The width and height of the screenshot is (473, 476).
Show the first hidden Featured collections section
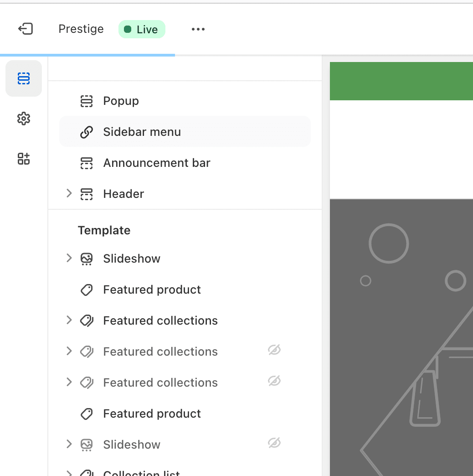[x=274, y=350]
